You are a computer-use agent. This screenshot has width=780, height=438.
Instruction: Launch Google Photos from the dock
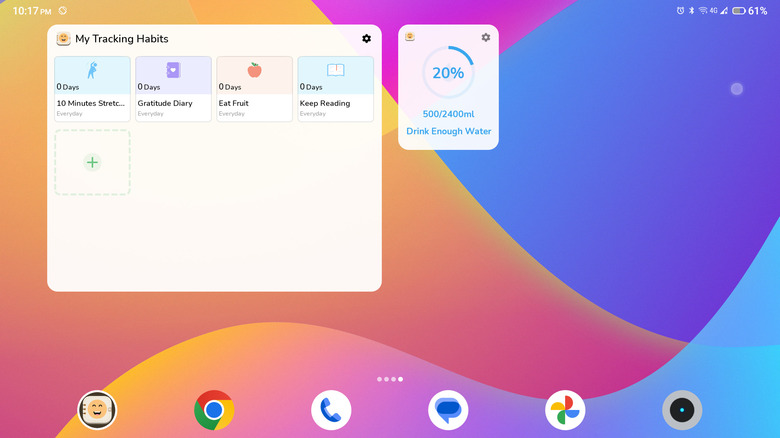point(565,410)
